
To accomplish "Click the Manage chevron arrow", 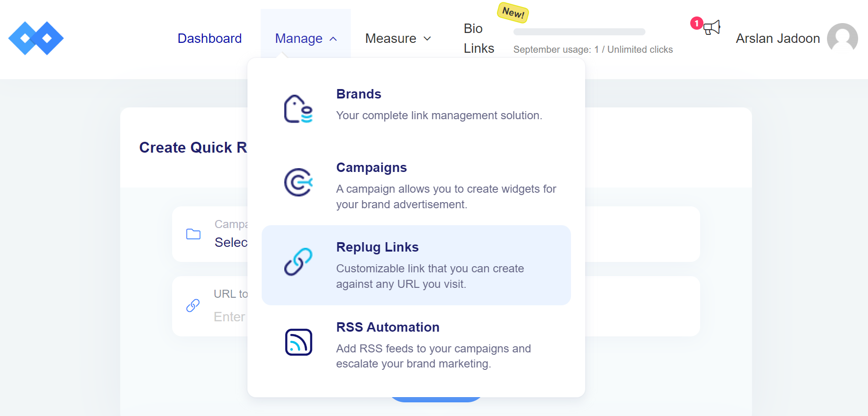I will point(333,39).
